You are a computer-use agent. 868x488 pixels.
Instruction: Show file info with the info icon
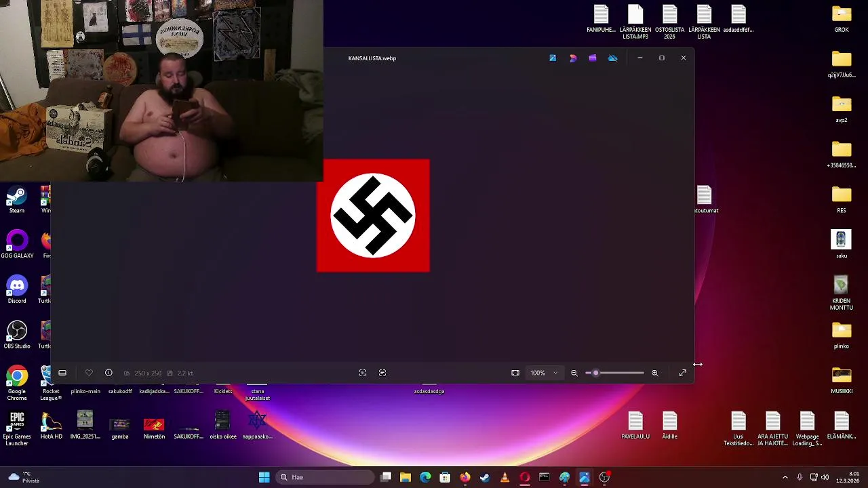108,373
